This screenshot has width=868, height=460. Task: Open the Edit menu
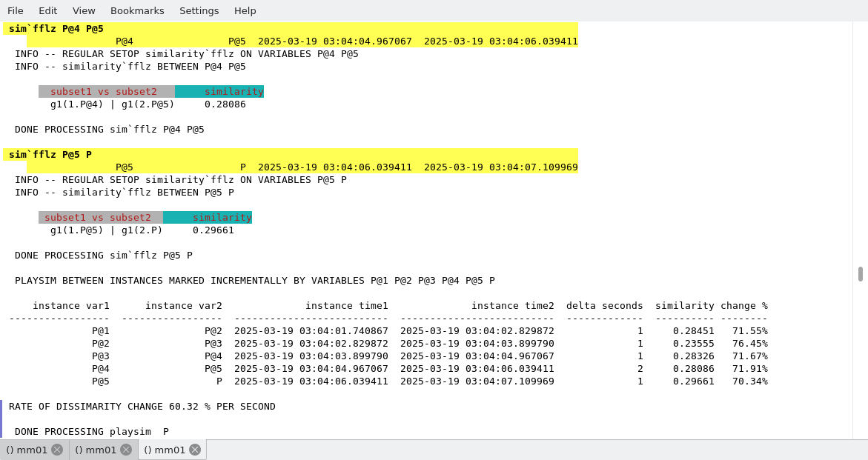point(47,10)
